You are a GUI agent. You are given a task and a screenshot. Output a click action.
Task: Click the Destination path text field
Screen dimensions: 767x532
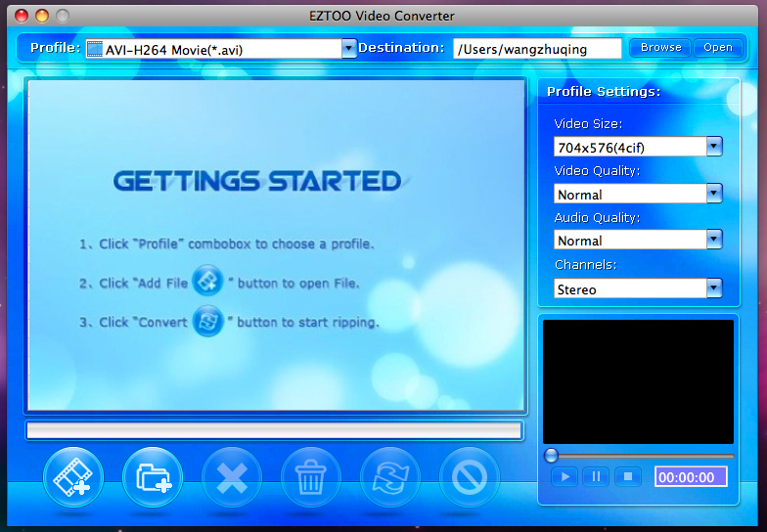tap(536, 48)
